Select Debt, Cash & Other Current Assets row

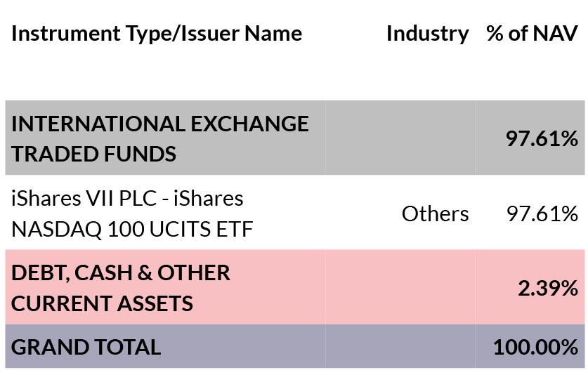click(295, 287)
